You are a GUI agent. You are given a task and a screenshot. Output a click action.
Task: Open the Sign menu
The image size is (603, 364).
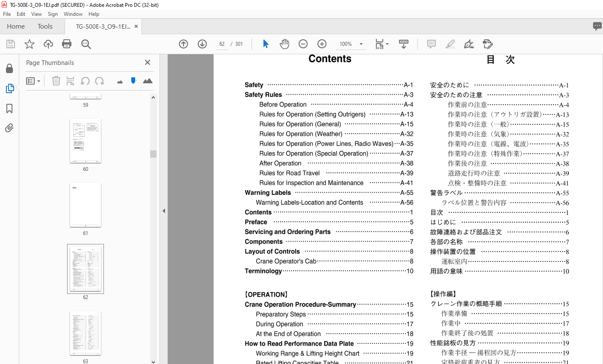click(x=53, y=14)
